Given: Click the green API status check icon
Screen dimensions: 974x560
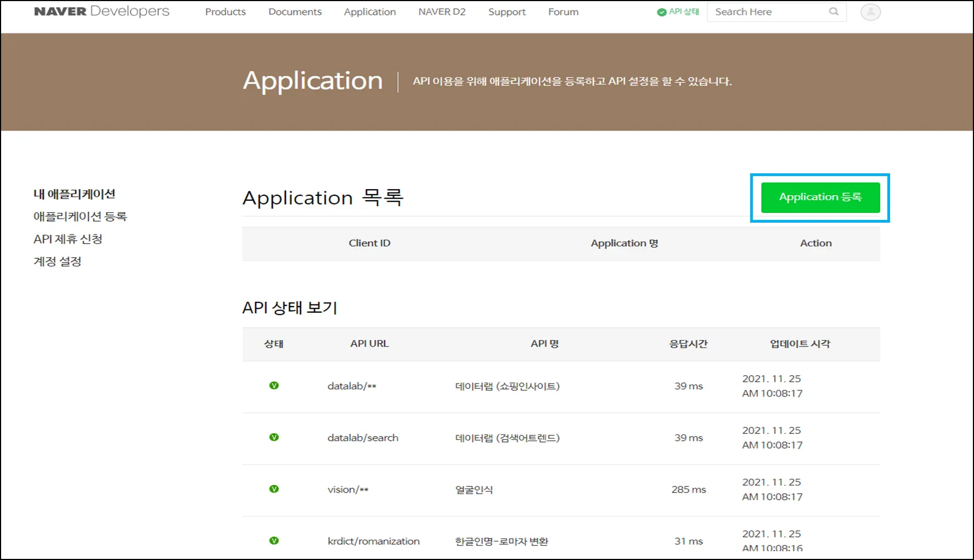Looking at the screenshot, I should (662, 12).
